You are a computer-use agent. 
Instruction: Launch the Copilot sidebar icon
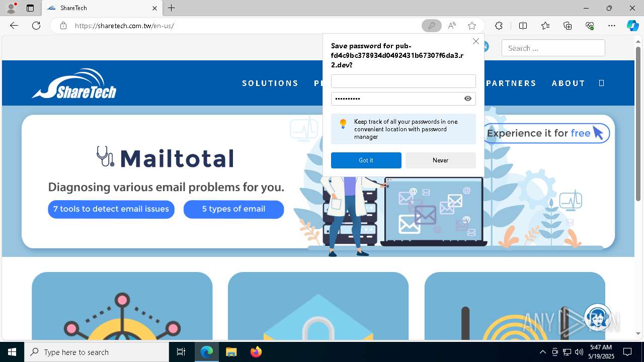tap(632, 26)
